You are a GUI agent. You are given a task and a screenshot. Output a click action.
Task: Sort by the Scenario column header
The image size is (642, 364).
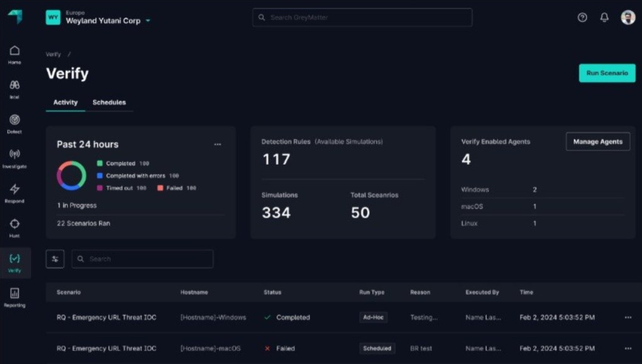point(69,292)
